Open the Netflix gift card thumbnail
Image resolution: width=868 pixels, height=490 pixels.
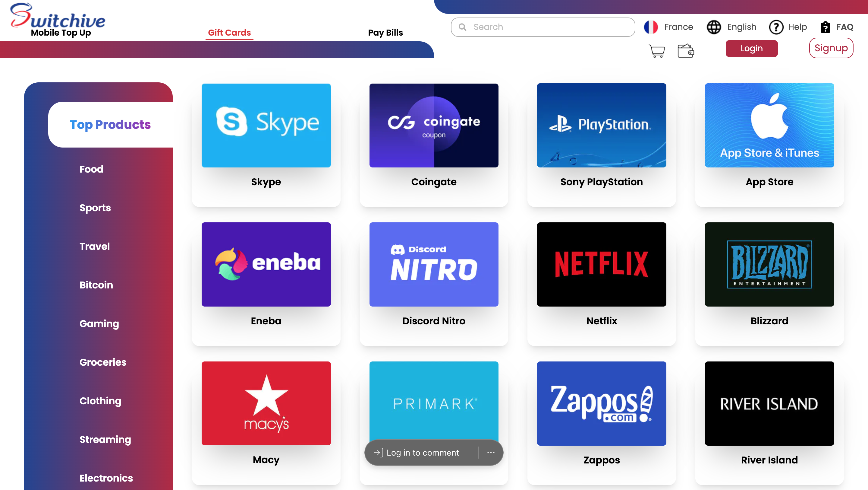(x=602, y=264)
